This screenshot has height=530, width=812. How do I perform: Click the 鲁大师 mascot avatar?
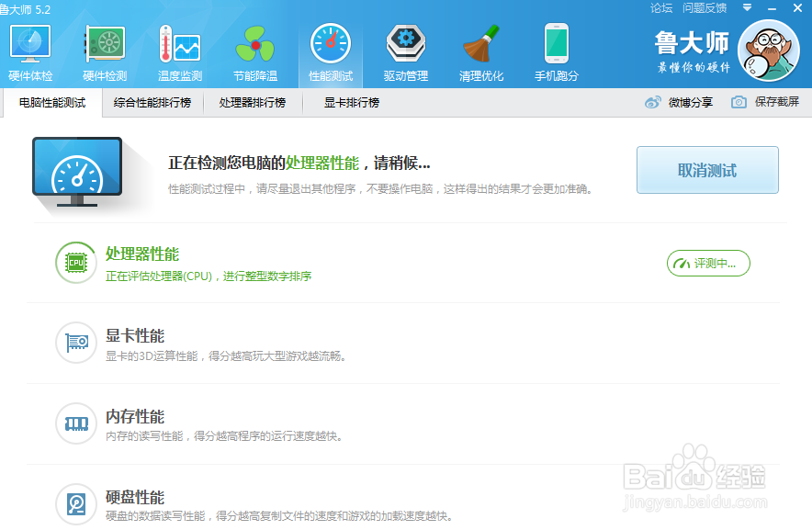[x=769, y=51]
